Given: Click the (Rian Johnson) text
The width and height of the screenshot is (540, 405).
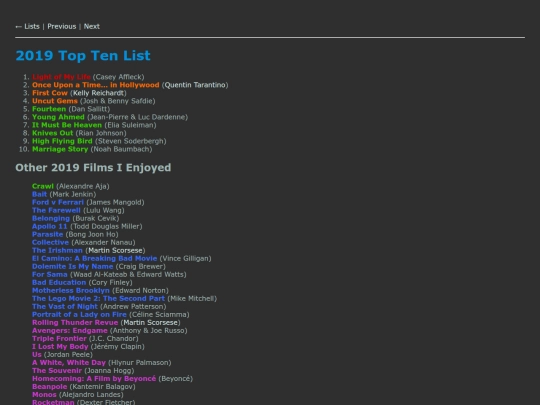Looking at the screenshot, I should [101, 133].
